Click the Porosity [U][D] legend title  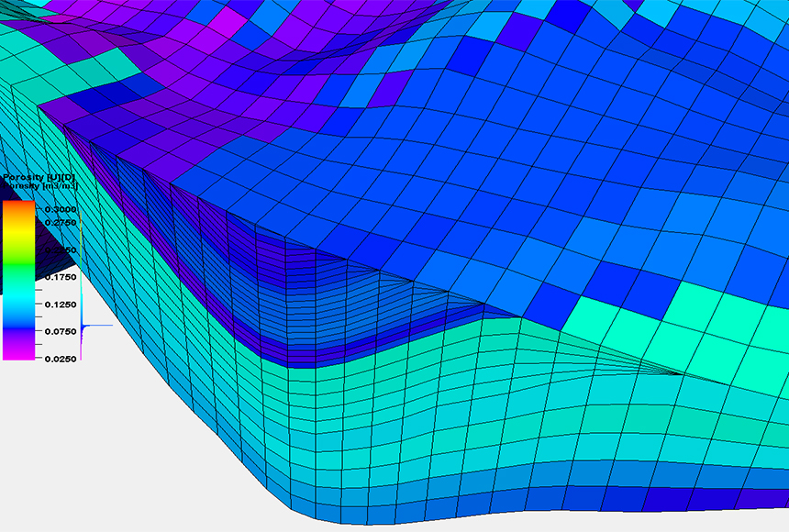pos(39,177)
